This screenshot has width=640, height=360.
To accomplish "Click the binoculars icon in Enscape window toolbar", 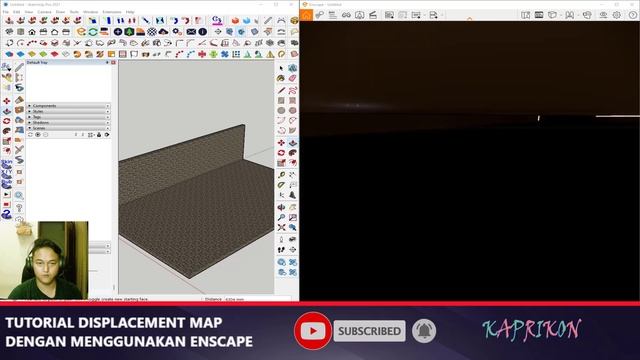I will (x=346, y=15).
